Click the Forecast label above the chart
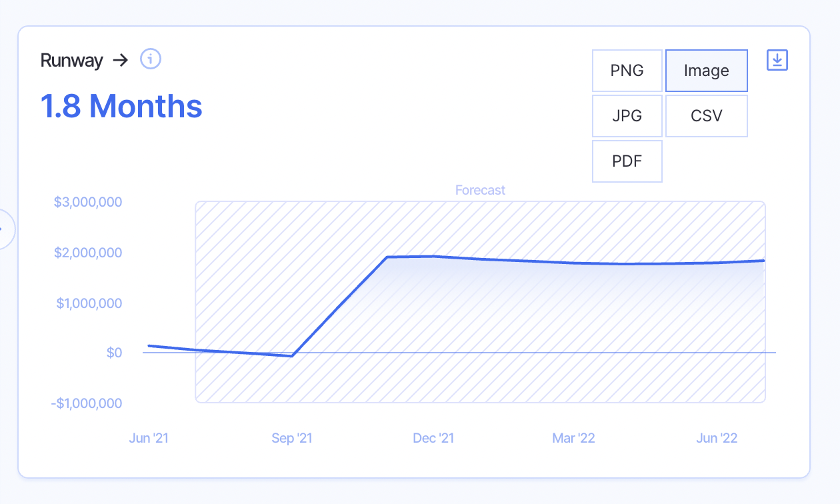The height and width of the screenshot is (504, 840). (x=480, y=190)
